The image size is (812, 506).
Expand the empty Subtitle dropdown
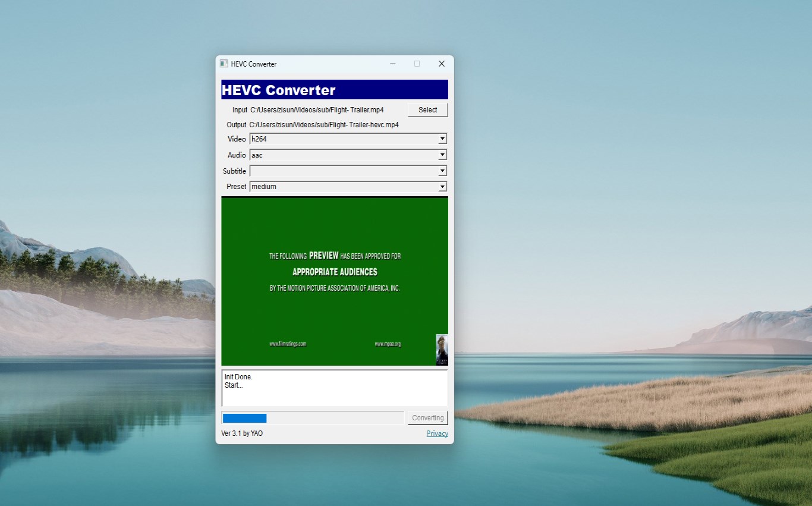tap(442, 171)
